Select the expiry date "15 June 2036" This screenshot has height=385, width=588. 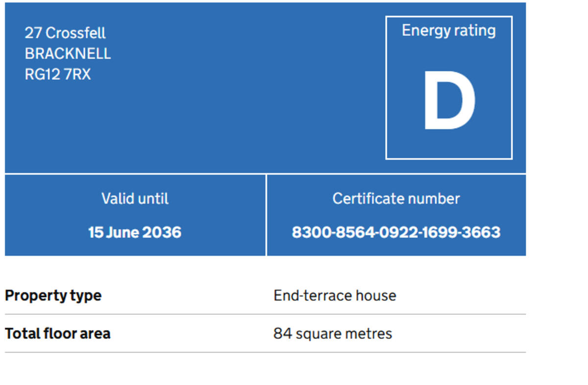[x=135, y=232]
